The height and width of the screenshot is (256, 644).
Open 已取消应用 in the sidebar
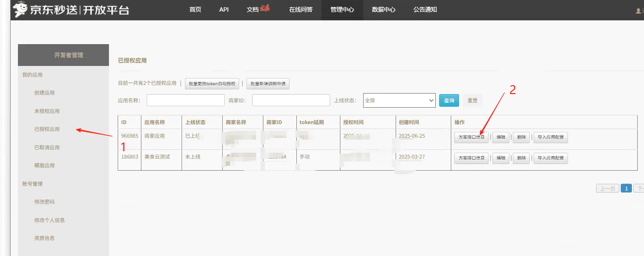(x=47, y=147)
